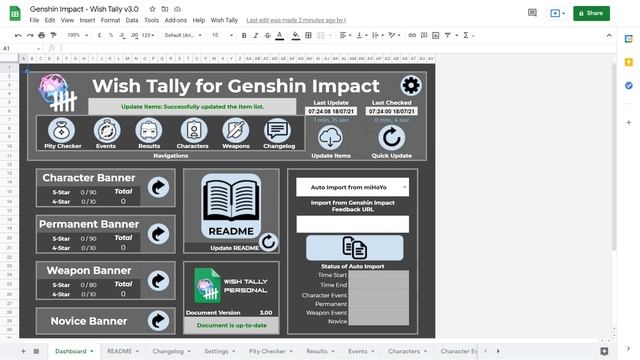Click the insert chart icon
Viewport: 640px width, 360px height.
tap(436, 36)
